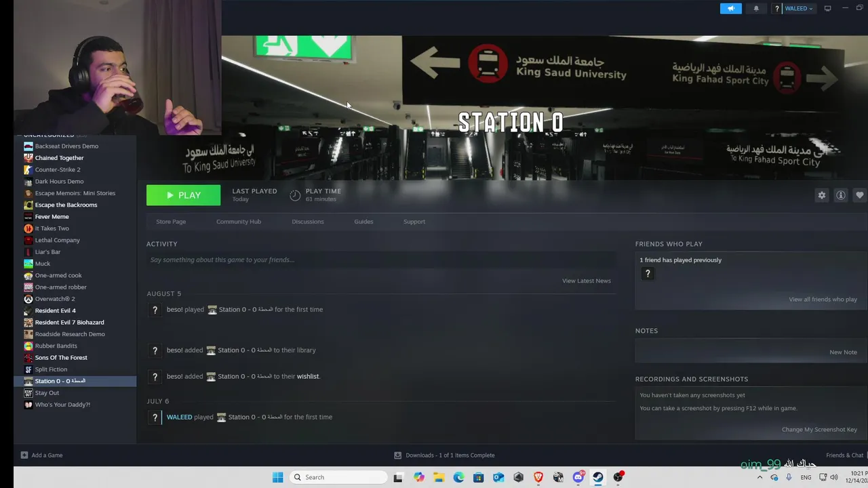Select Fever Meme in library
Viewport: 868px width, 488px height.
click(x=52, y=217)
